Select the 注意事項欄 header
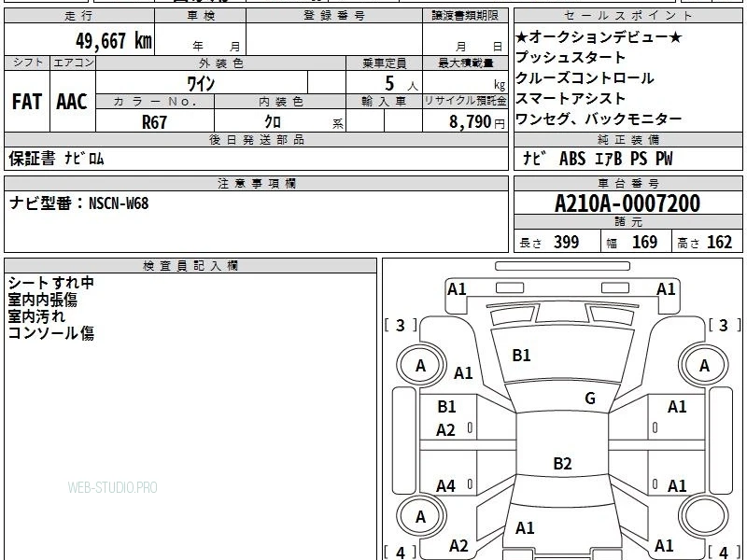 256,183
